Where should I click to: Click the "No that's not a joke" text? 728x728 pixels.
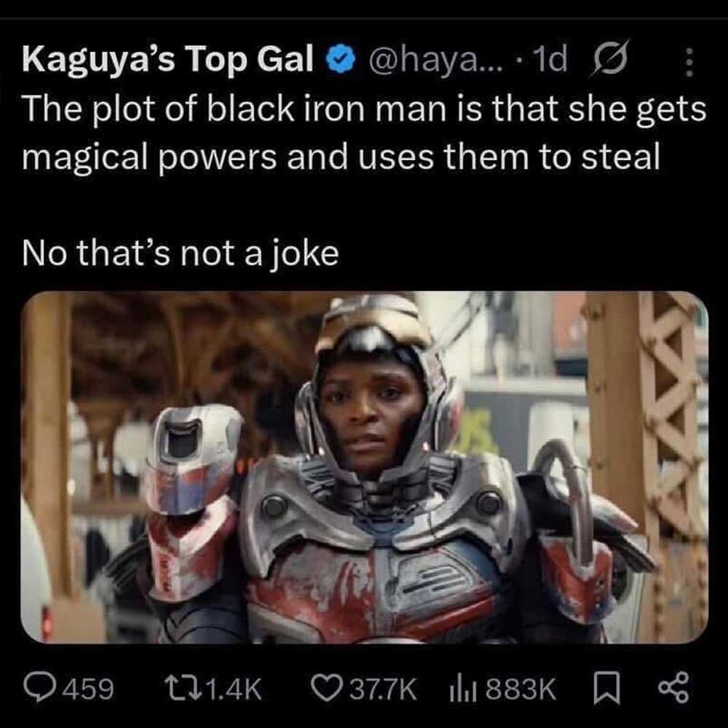point(181,253)
